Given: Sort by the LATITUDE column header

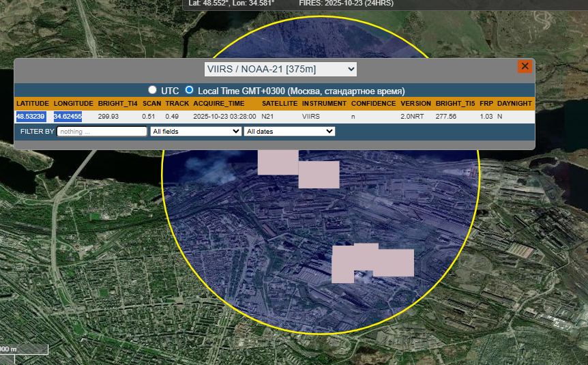Looking at the screenshot, I should (x=33, y=103).
